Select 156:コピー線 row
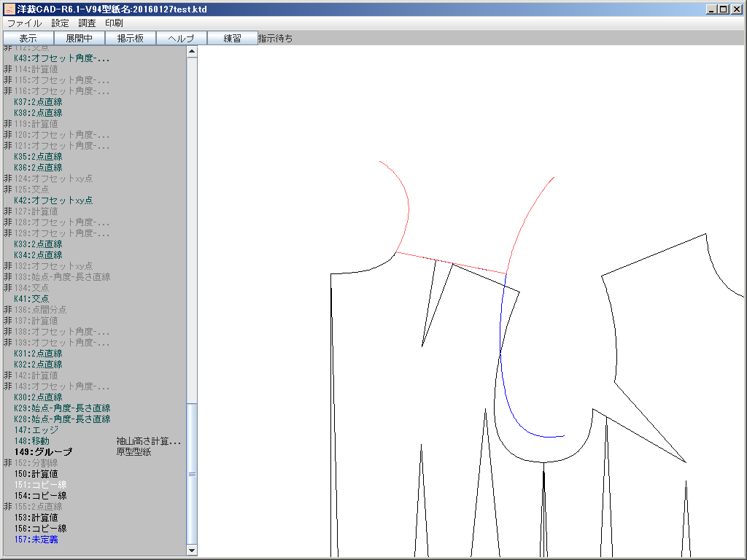The height and width of the screenshot is (560, 747). [41, 529]
